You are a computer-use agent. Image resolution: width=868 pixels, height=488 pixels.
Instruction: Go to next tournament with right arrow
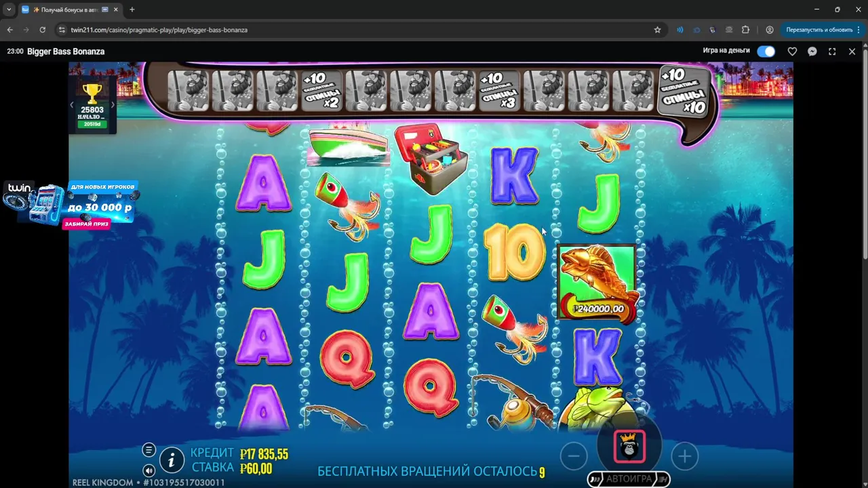tap(113, 104)
